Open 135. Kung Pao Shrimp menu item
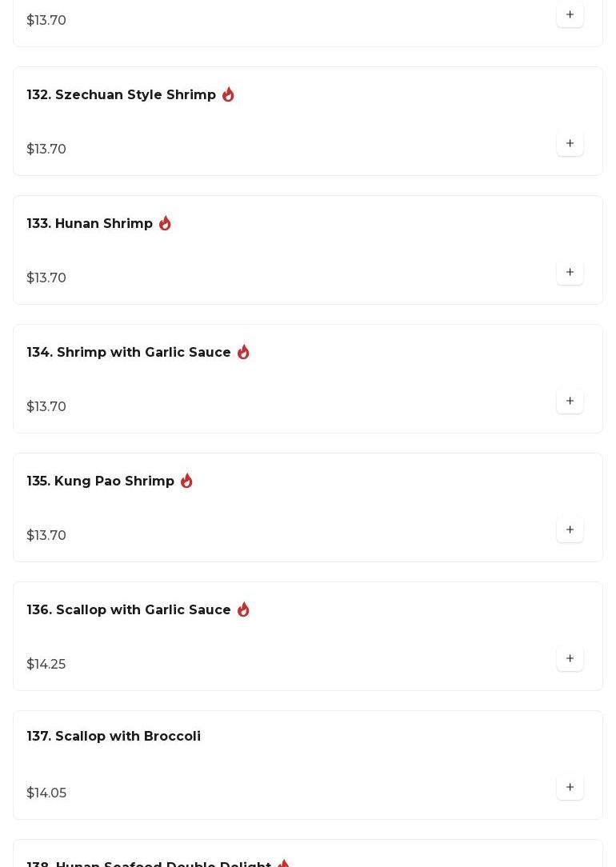The height and width of the screenshot is (867, 616). (x=101, y=481)
